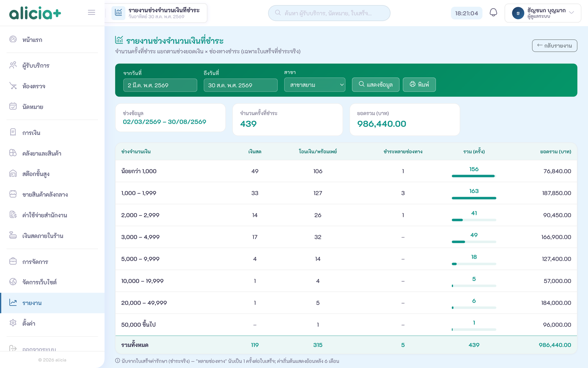This screenshot has width=588, height=368.
Task: Collapse sidebar with hamburger menu icon
Action: coord(91,12)
